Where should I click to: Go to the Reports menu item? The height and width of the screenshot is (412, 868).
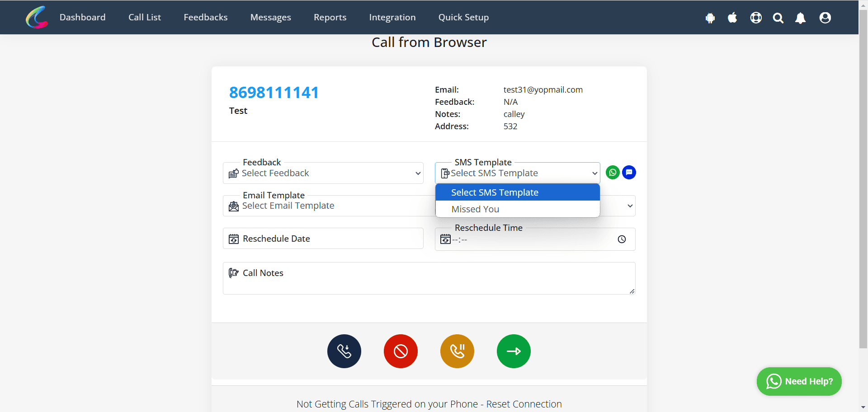tap(330, 17)
